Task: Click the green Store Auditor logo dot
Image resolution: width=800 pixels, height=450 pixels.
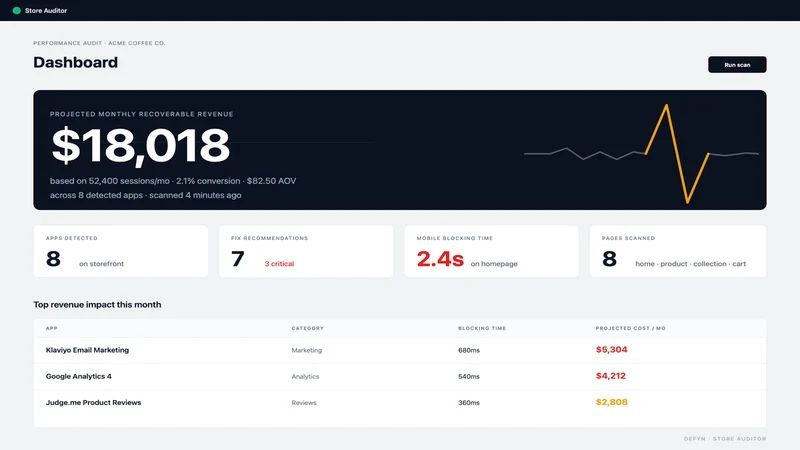Action: click(x=16, y=10)
